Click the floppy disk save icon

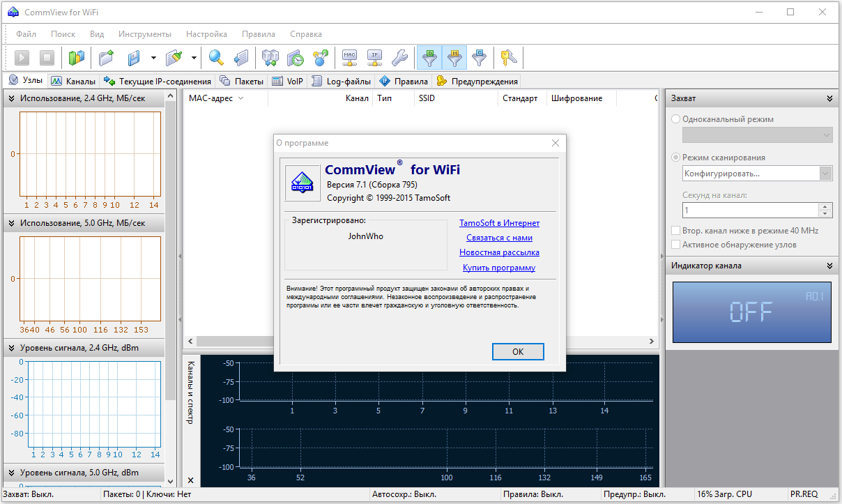135,58
